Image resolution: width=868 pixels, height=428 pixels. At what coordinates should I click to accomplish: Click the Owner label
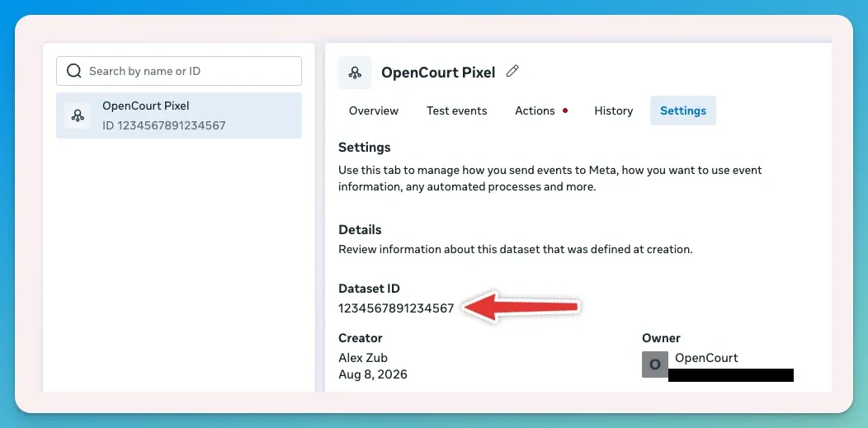(x=661, y=338)
